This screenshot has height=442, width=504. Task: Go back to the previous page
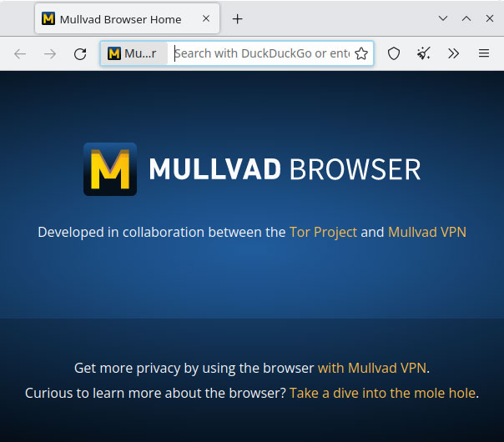click(20, 53)
